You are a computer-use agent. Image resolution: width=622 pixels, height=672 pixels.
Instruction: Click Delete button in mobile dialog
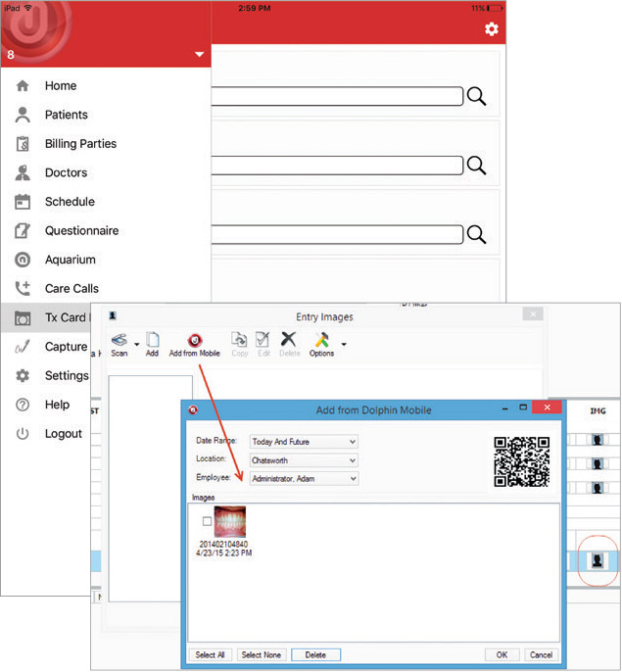[x=316, y=654]
